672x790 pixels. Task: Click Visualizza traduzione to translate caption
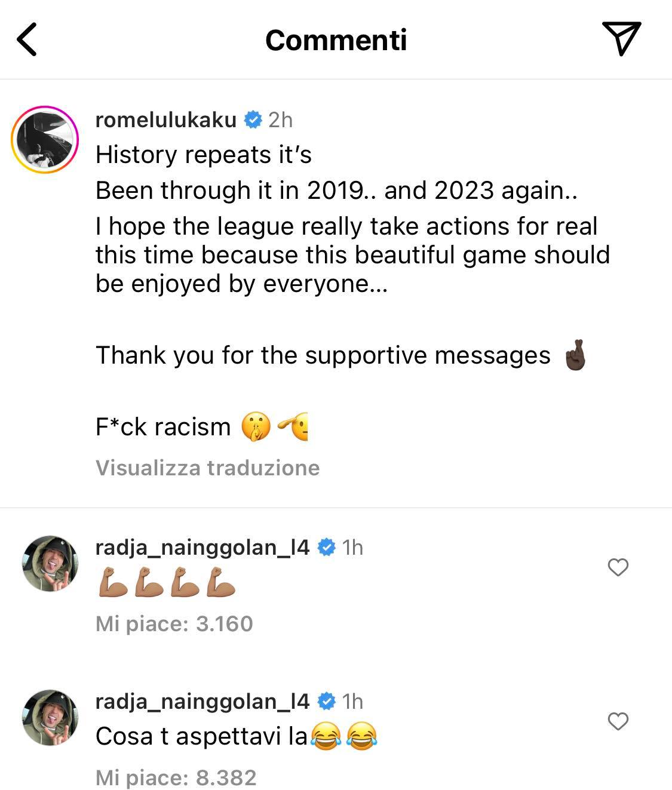(x=207, y=468)
